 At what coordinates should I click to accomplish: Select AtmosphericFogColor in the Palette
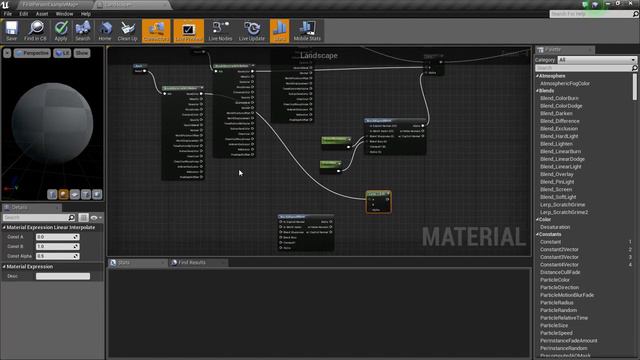[x=564, y=83]
